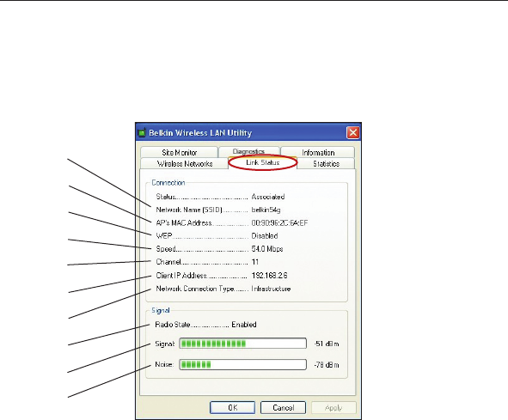This screenshot has width=508, height=420.
Task: Click the Cancel button
Action: tap(283, 407)
